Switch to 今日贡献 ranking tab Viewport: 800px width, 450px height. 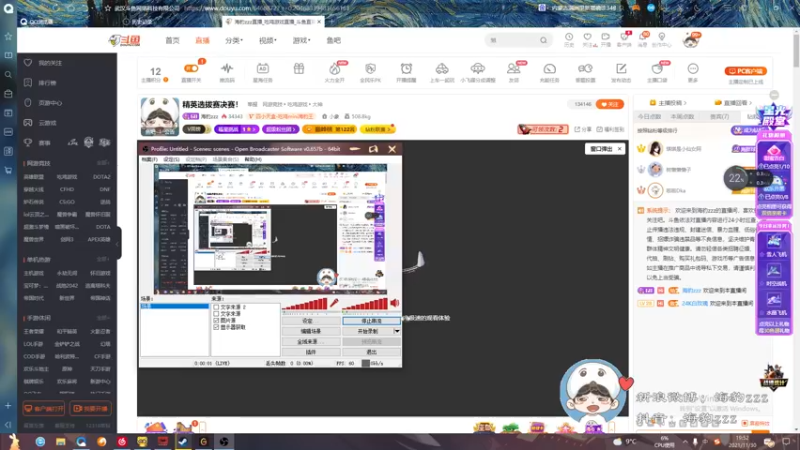(x=649, y=117)
